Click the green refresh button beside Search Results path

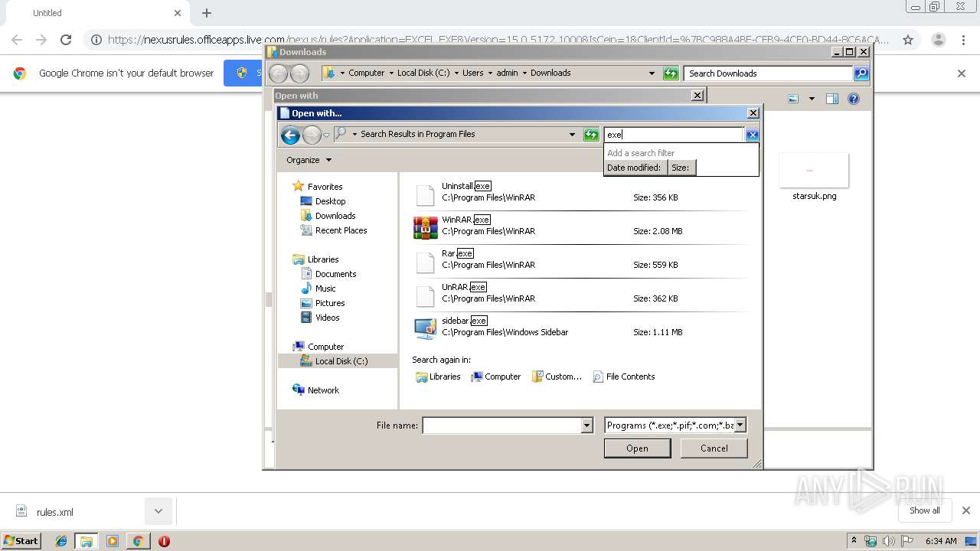click(591, 135)
